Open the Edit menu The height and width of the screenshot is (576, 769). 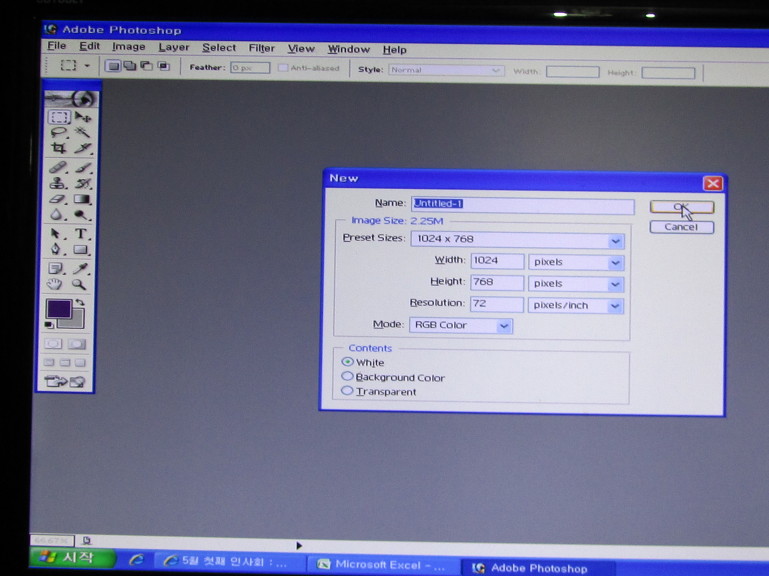[90, 46]
